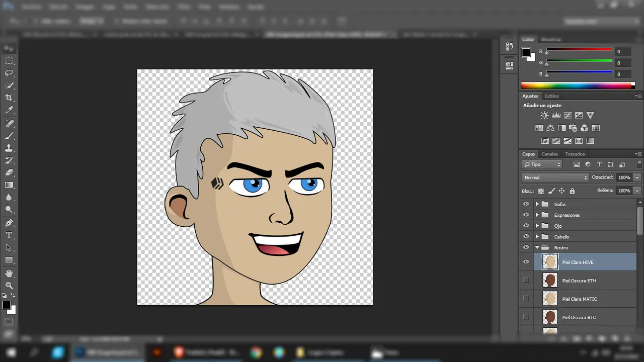Select the Eyedropper tool

(x=9, y=110)
